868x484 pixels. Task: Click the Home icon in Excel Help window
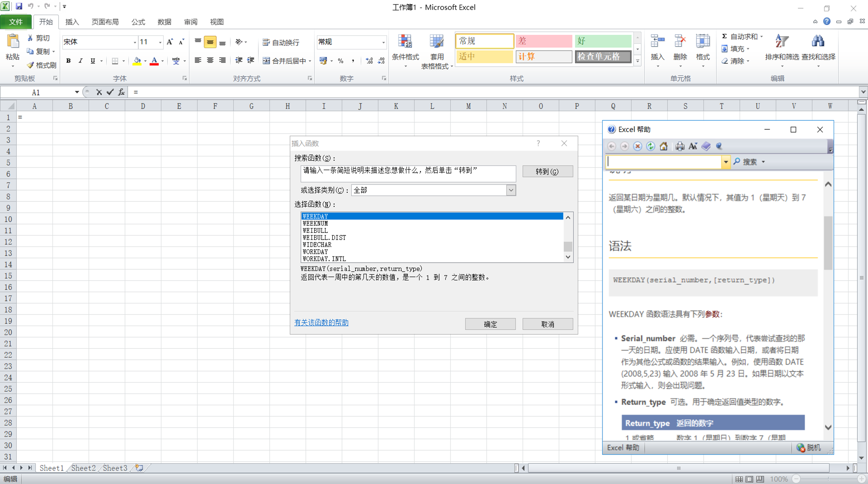664,146
